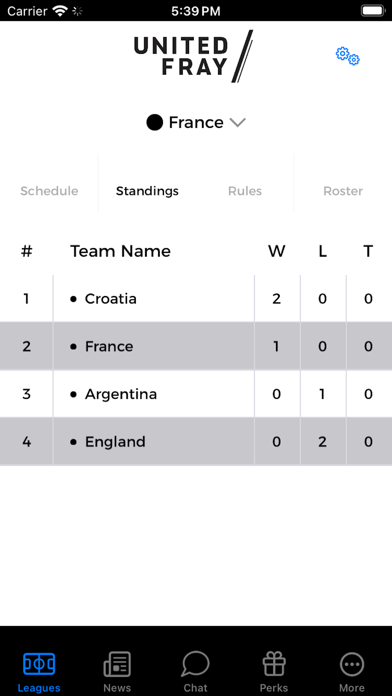Open the News newspaper icon
Image resolution: width=392 pixels, height=696 pixels.
coord(117,664)
